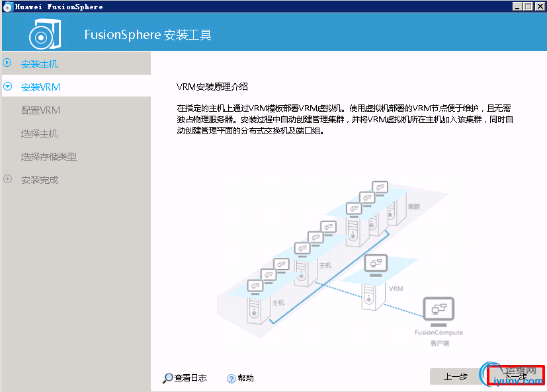This screenshot has height=392, width=547.
Task: Click the FusionSphere installer logo icon
Action: point(45,34)
